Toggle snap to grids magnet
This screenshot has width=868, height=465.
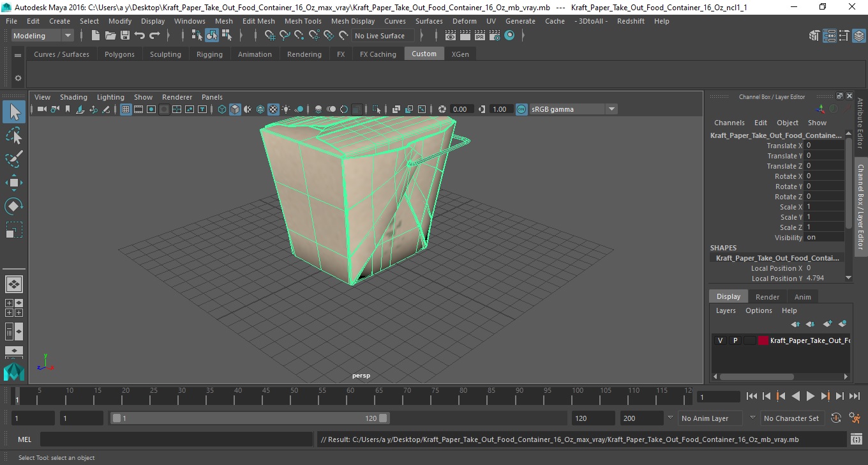[x=269, y=36]
